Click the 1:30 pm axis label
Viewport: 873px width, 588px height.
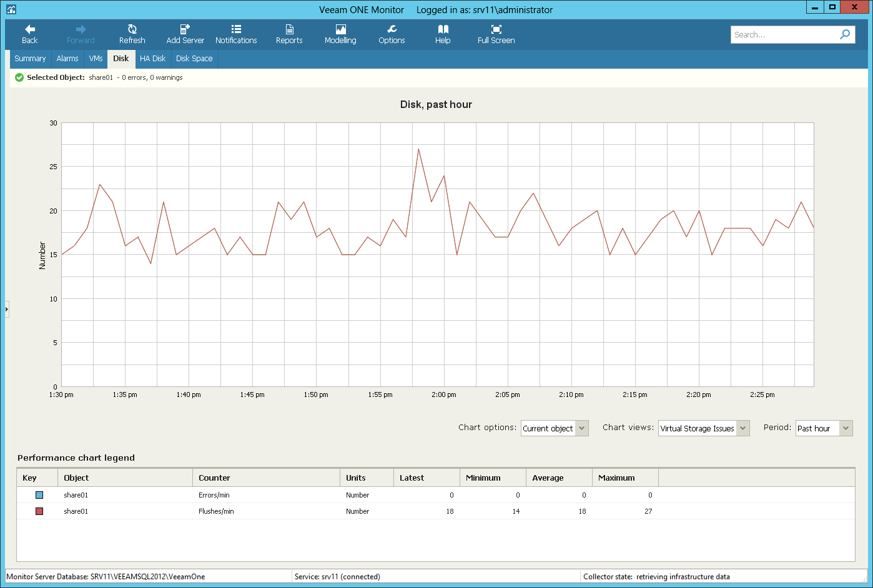pos(61,394)
